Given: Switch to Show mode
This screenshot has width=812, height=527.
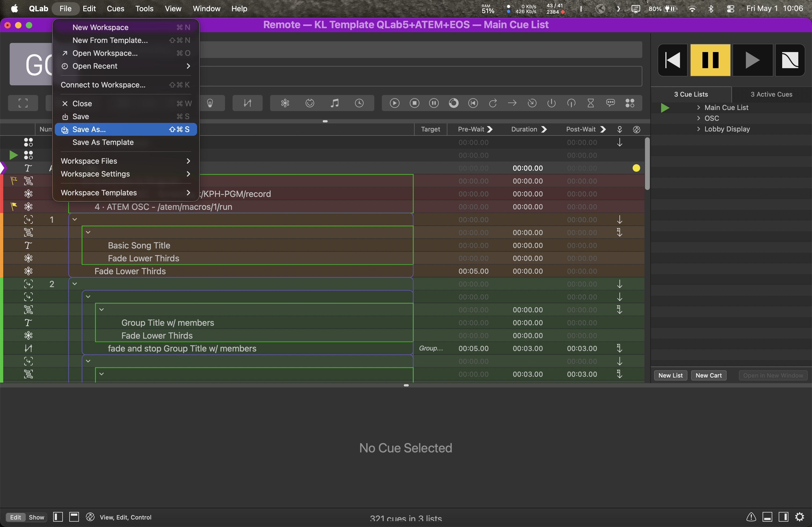Looking at the screenshot, I should tap(37, 517).
